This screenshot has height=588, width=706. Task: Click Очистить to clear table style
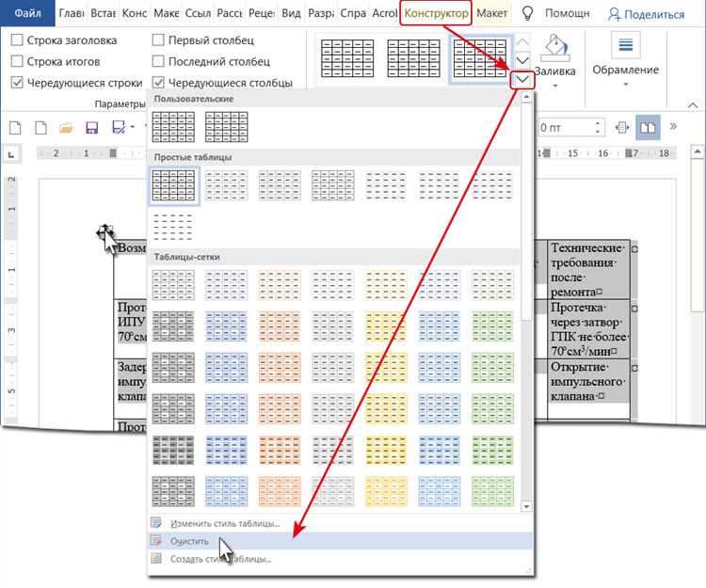click(341, 541)
